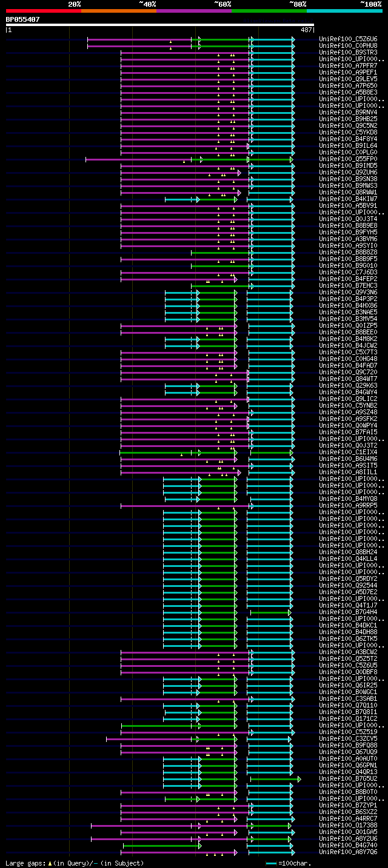Viewport: 388px width, 868px height.
Task: Select the UniRef100_A8Y7Q6 label
Action: [x=348, y=852]
